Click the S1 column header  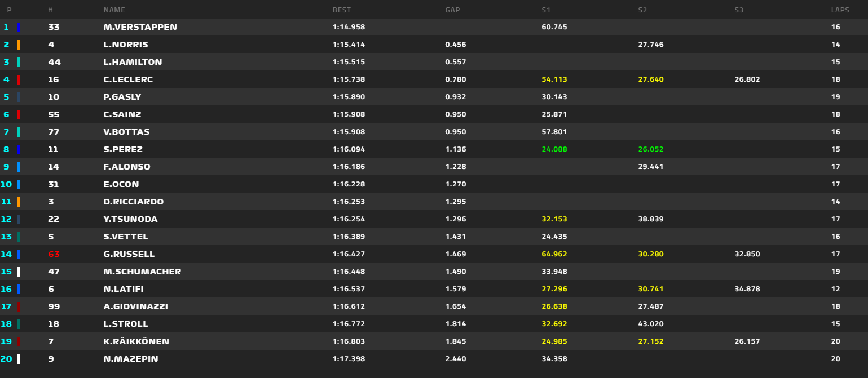coord(546,10)
